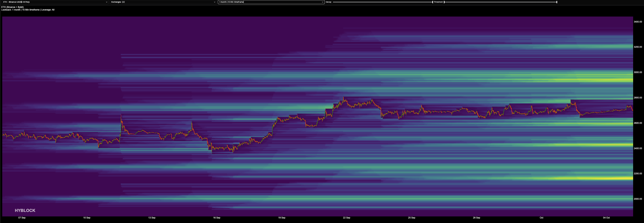Viewport: 644px width, 223px height.
Task: Click the Oct date axis label
Action: [x=541, y=218]
